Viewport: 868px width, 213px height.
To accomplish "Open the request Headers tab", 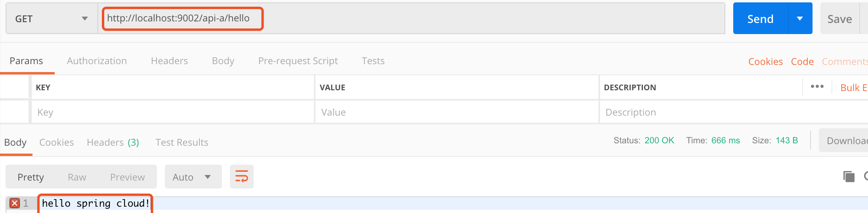I will (x=169, y=61).
